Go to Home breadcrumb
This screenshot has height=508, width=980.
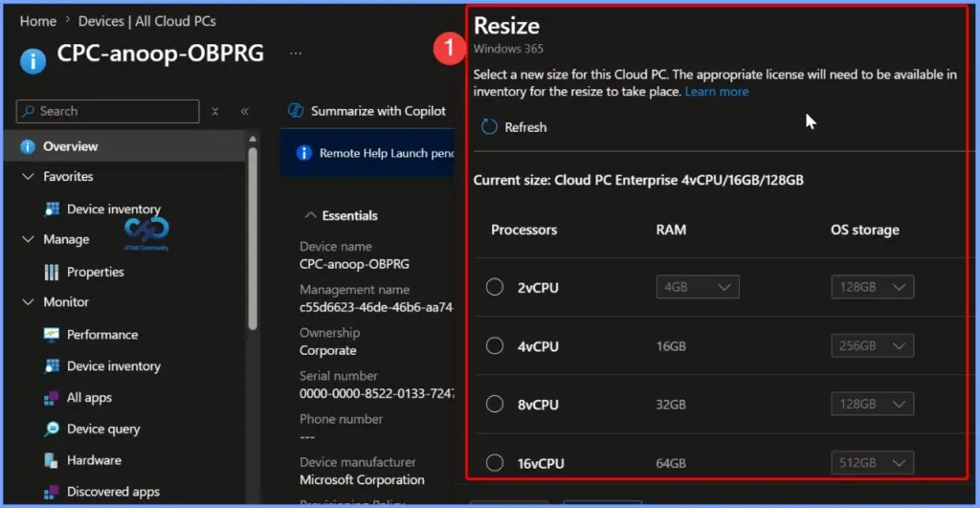[38, 21]
